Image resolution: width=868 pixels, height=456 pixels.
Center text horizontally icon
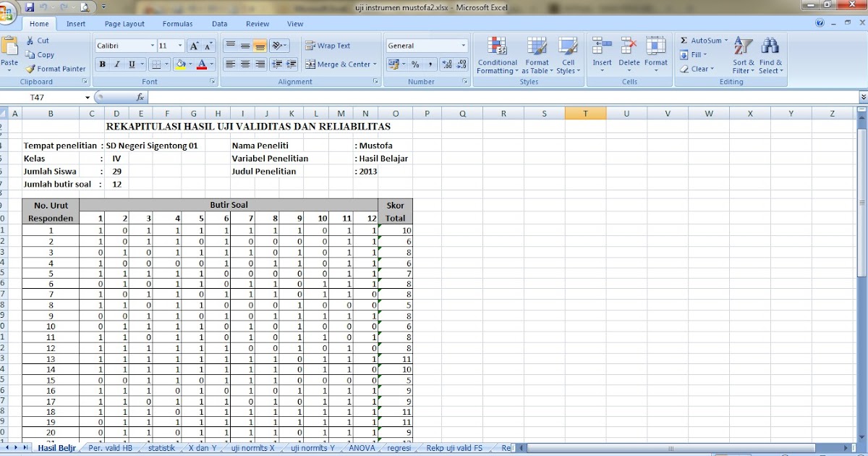point(245,64)
